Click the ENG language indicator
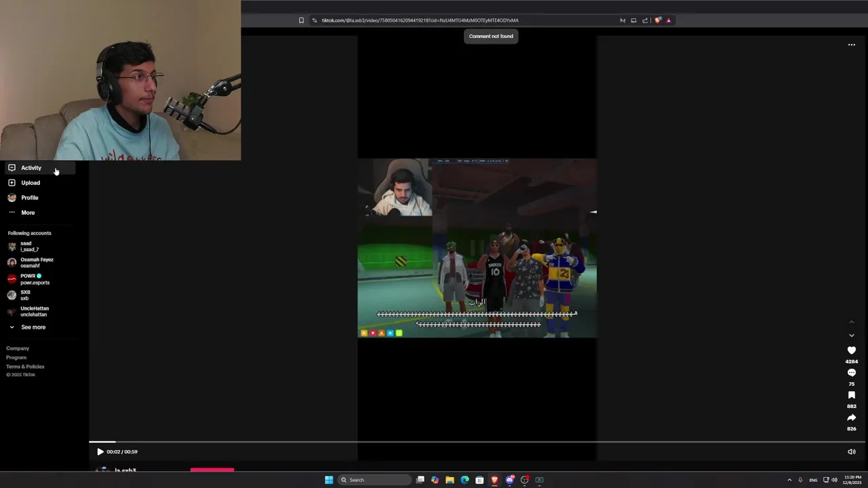Image resolution: width=868 pixels, height=488 pixels. click(x=813, y=480)
